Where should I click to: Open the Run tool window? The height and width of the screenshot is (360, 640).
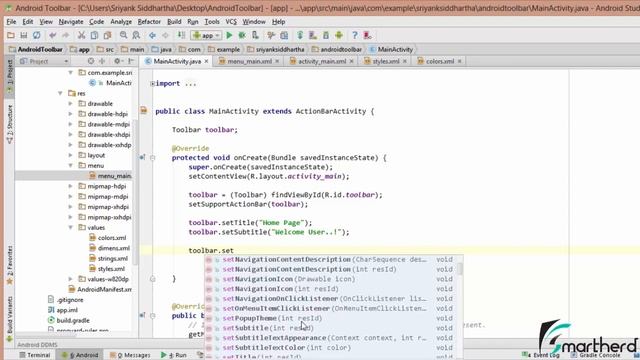(x=174, y=355)
